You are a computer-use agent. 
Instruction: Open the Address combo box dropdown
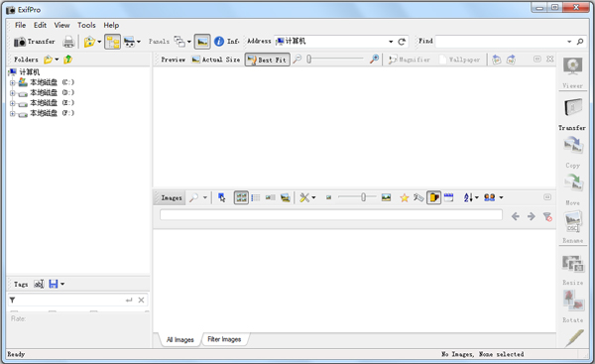391,42
